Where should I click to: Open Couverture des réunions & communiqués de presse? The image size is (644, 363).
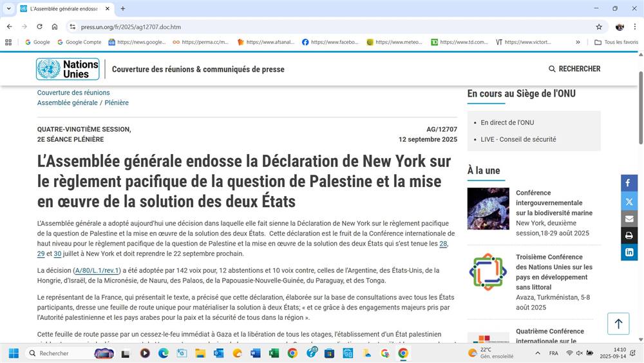coord(198,69)
